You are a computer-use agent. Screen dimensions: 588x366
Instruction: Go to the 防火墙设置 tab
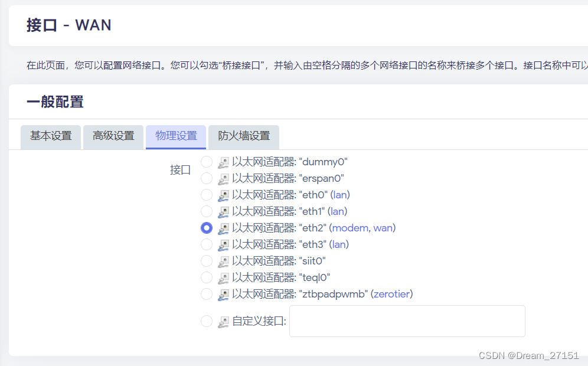244,137
